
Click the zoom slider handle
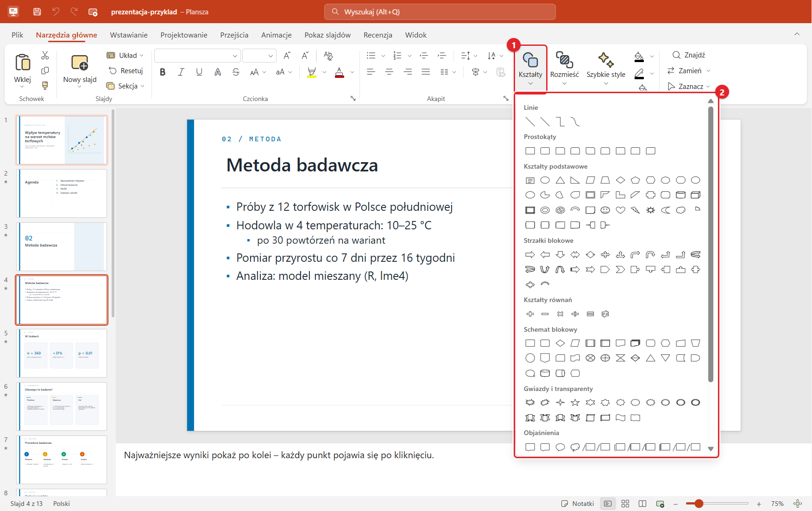point(699,504)
